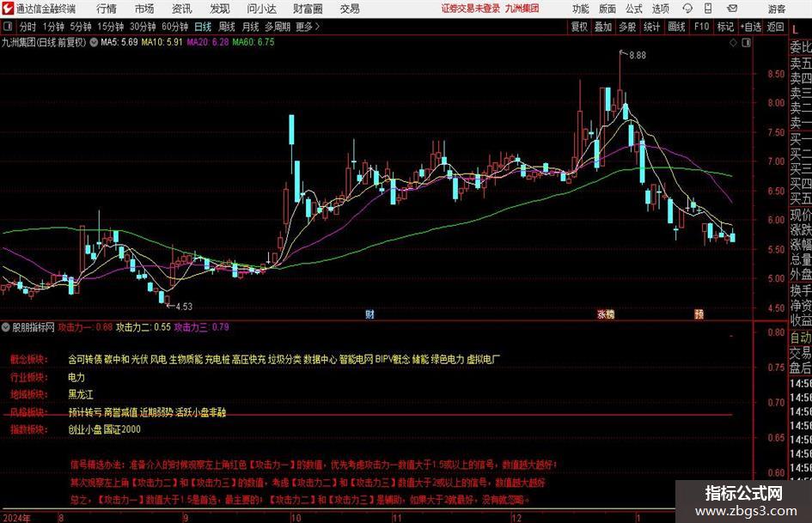
Task: Click the MA60: 6.75 indicator label
Action: coord(253,42)
